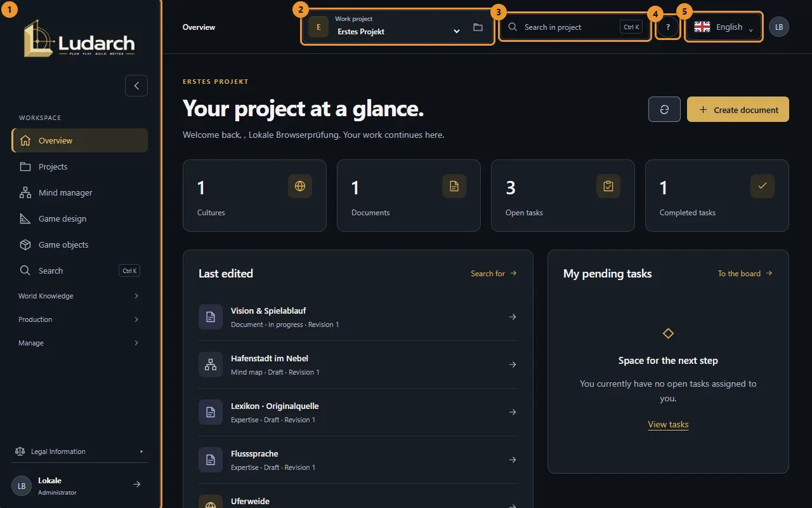The width and height of the screenshot is (812, 508).
Task: Click the Search for link
Action: pyautogui.click(x=494, y=274)
